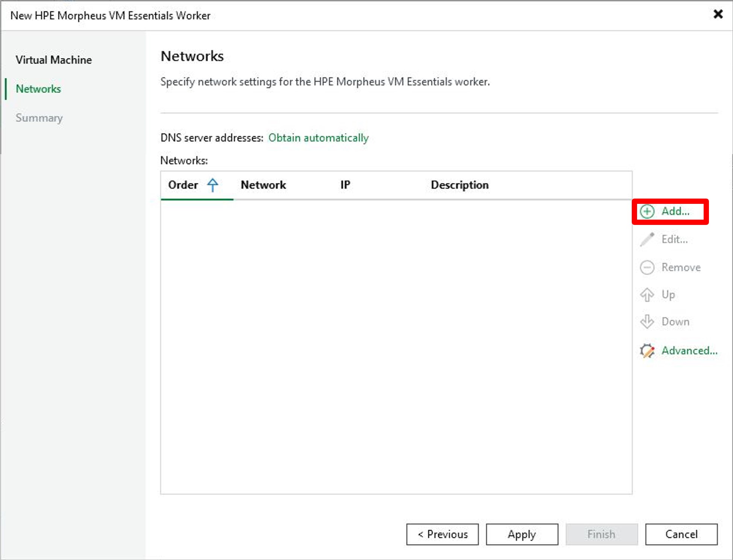The width and height of the screenshot is (733, 560).
Task: Click the Networks page heading
Action: pos(192,56)
